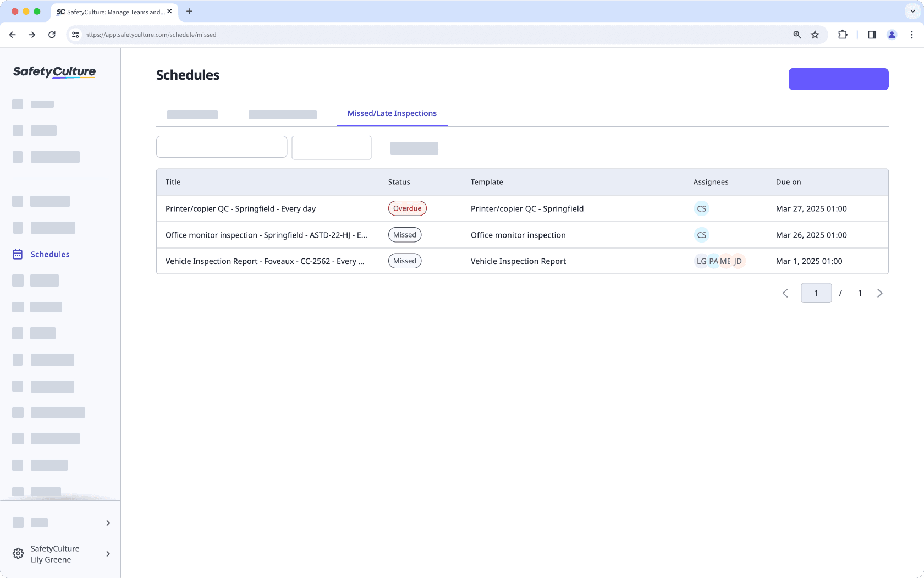Open Printer/copier QC - Springfield schedule row

[240, 209]
